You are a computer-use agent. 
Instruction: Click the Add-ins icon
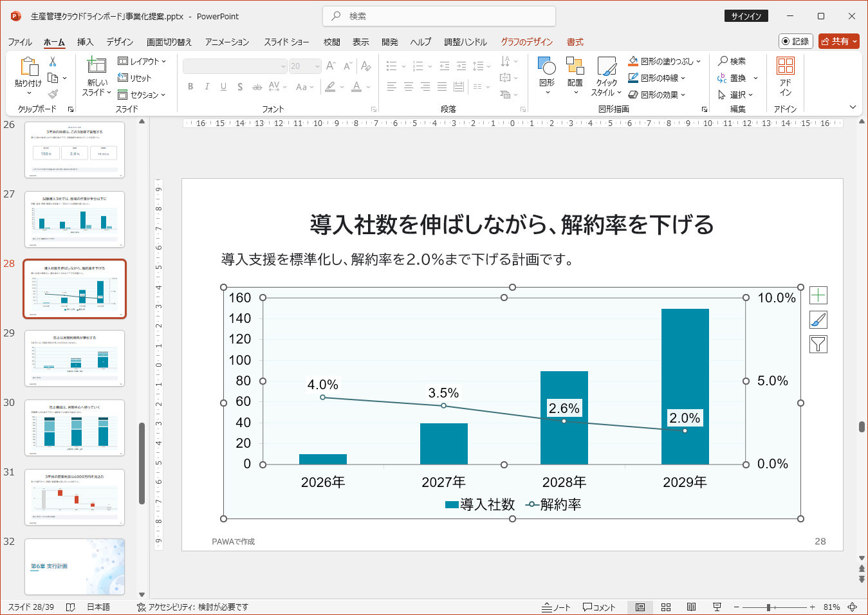pos(785,66)
